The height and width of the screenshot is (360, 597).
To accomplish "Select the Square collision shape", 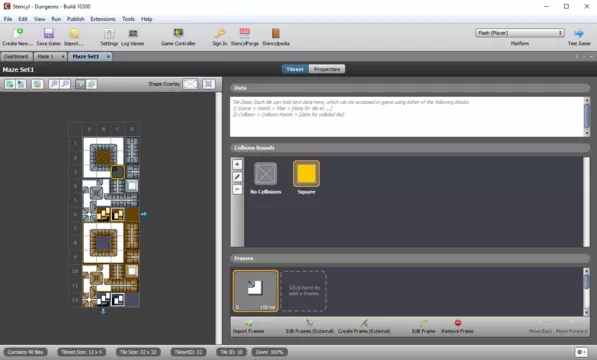I will (306, 174).
